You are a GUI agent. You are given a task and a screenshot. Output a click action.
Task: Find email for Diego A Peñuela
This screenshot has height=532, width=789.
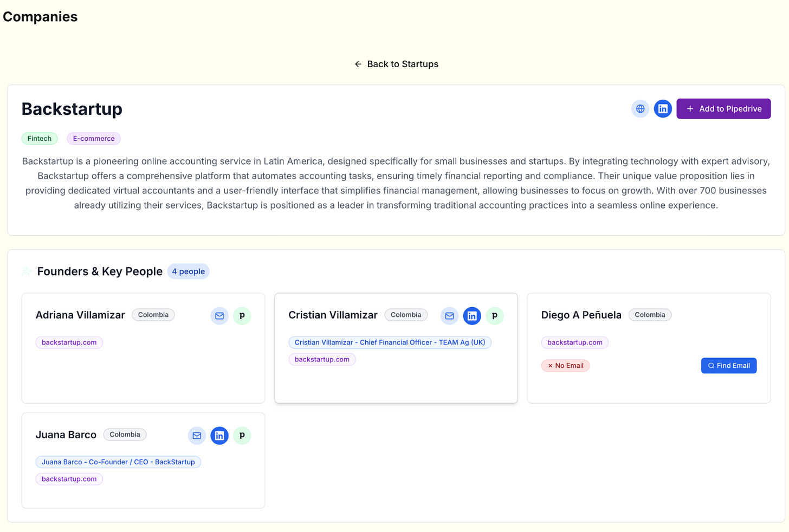point(729,366)
